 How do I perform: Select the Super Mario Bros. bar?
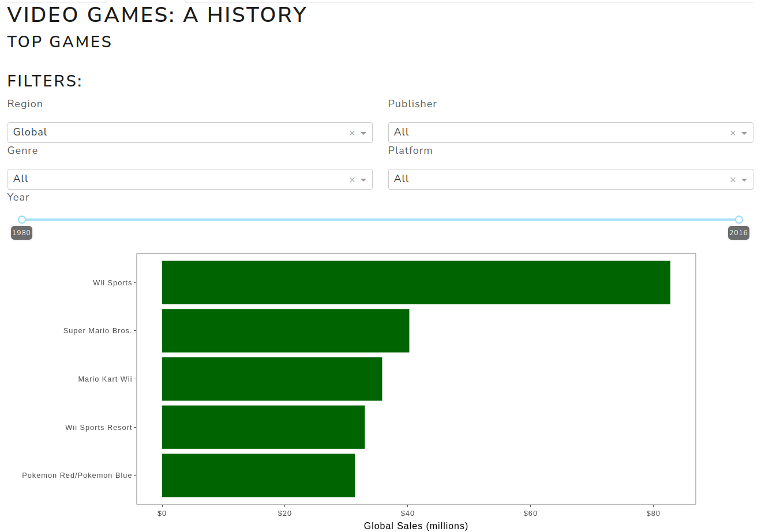[x=286, y=331]
